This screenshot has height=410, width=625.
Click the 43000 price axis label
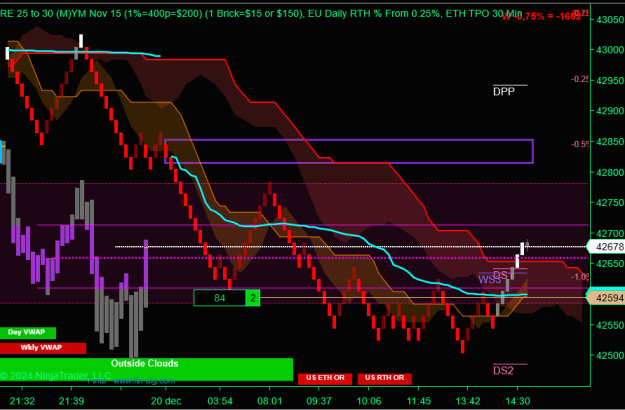pos(610,50)
